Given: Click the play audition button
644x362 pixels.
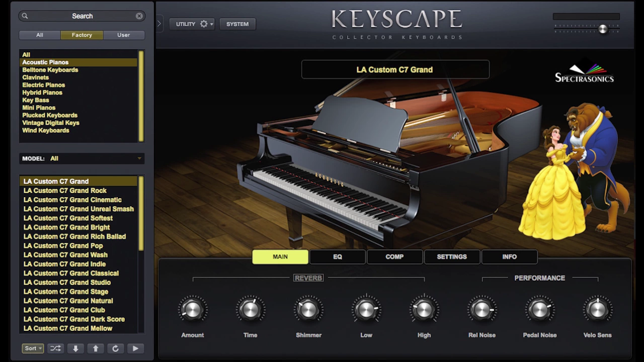Looking at the screenshot, I should click(x=135, y=348).
